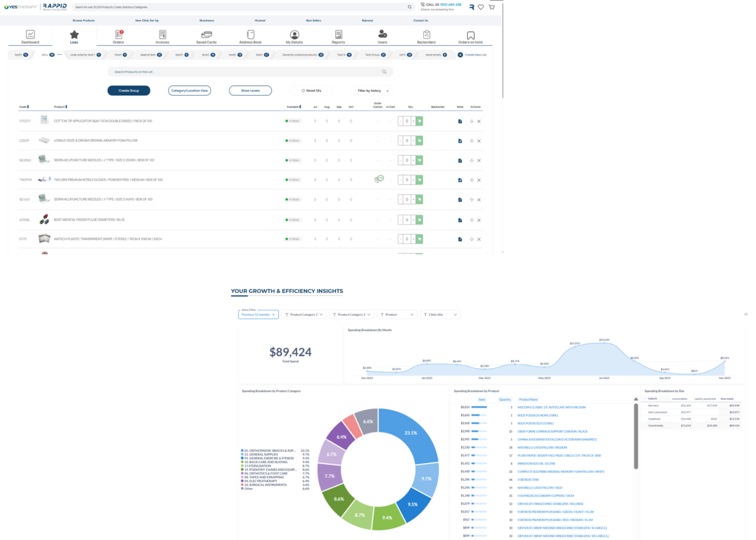The height and width of the screenshot is (540, 756).
Task: Click the wishlist heart icon in header
Action: [x=481, y=7]
